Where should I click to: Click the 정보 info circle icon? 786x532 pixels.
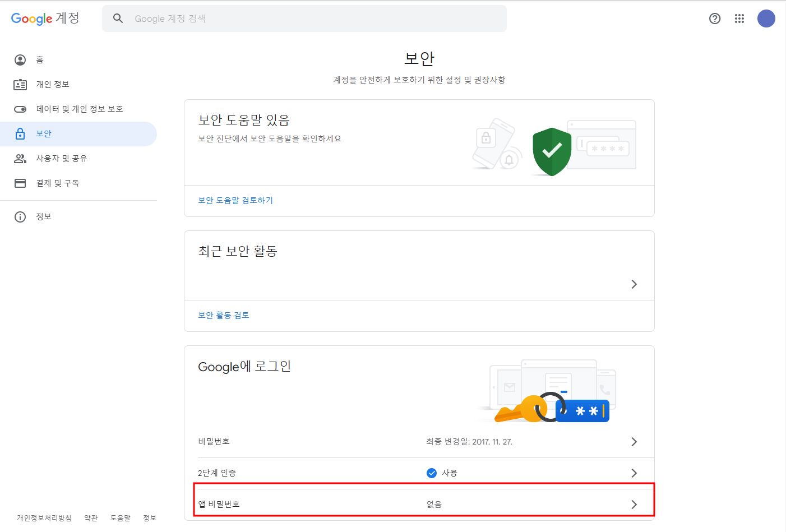[20, 217]
